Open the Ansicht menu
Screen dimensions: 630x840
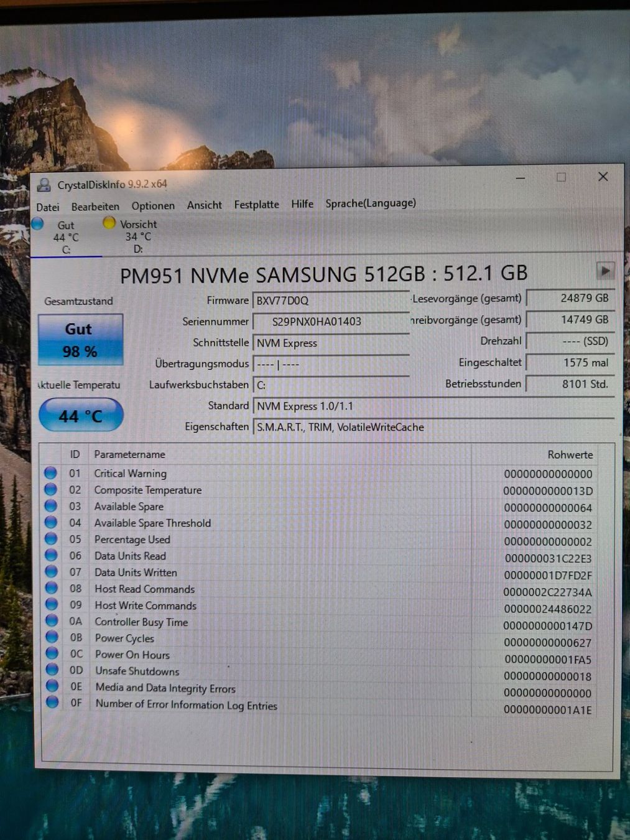(x=204, y=205)
